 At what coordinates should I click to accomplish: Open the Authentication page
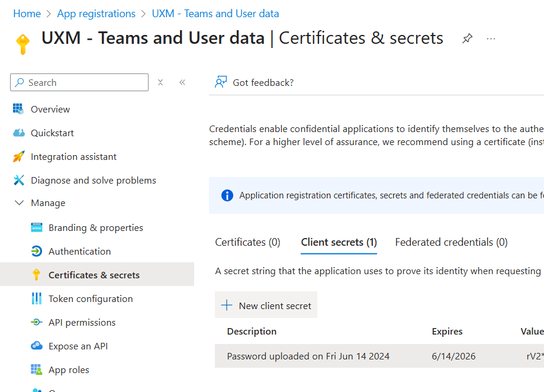pos(79,251)
